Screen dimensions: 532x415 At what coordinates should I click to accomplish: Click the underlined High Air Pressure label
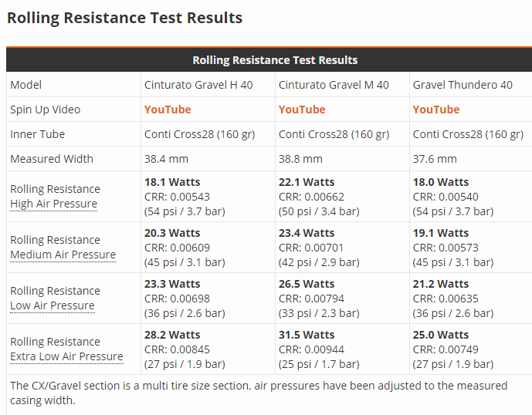[x=53, y=204]
